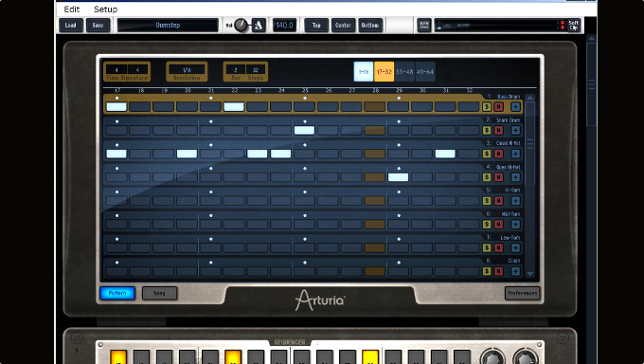
Task: Open the keyboard icon in top toolbar
Action: [424, 26]
